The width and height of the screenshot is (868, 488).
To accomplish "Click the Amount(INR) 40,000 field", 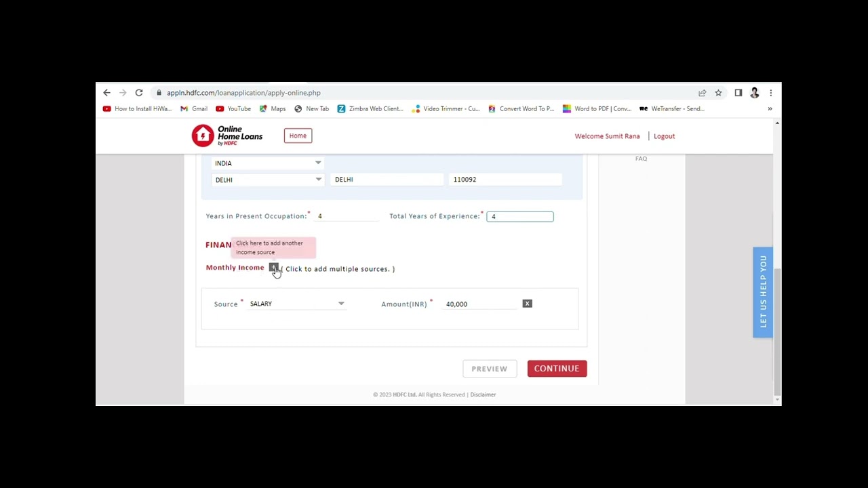I will pos(480,304).
